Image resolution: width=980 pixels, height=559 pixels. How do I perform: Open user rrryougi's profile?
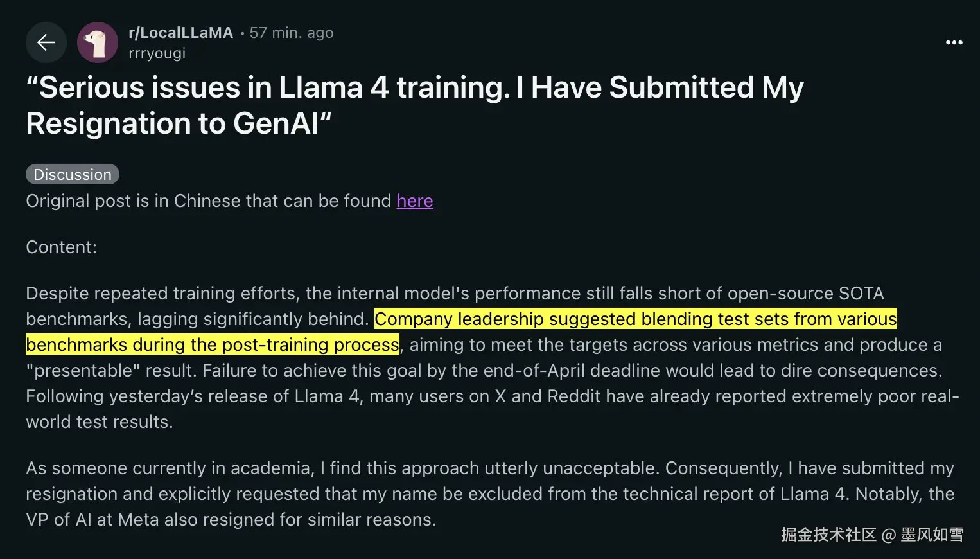pos(157,53)
